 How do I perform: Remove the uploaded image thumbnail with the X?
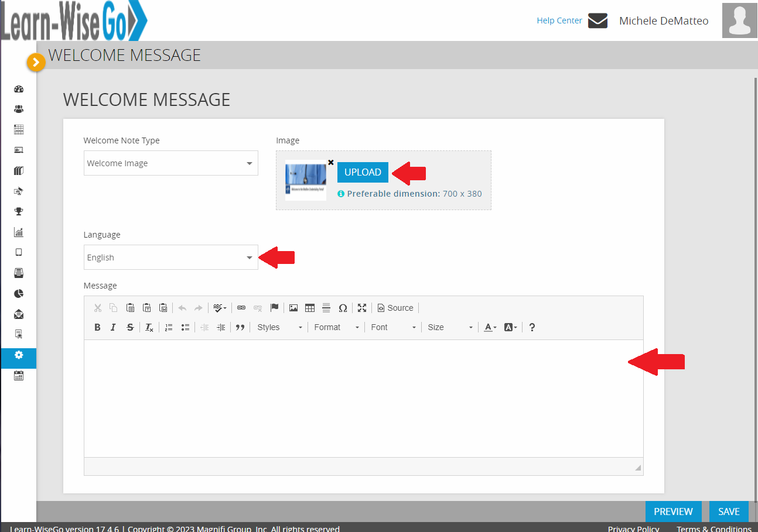click(330, 162)
